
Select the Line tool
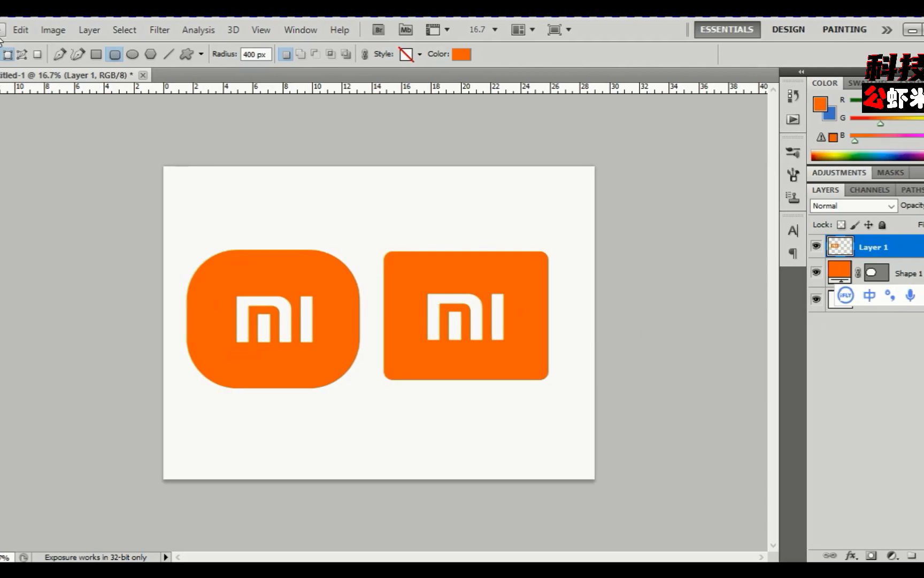pyautogui.click(x=168, y=54)
